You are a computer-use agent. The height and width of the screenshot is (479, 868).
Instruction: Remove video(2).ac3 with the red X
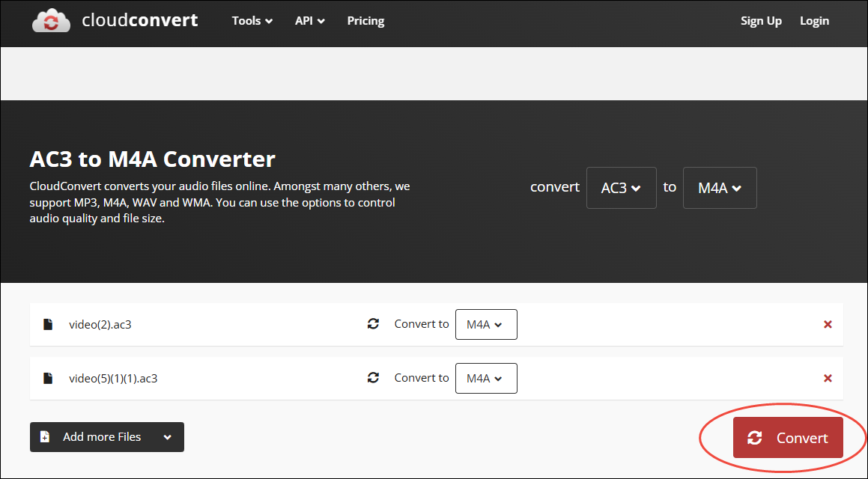tap(828, 324)
